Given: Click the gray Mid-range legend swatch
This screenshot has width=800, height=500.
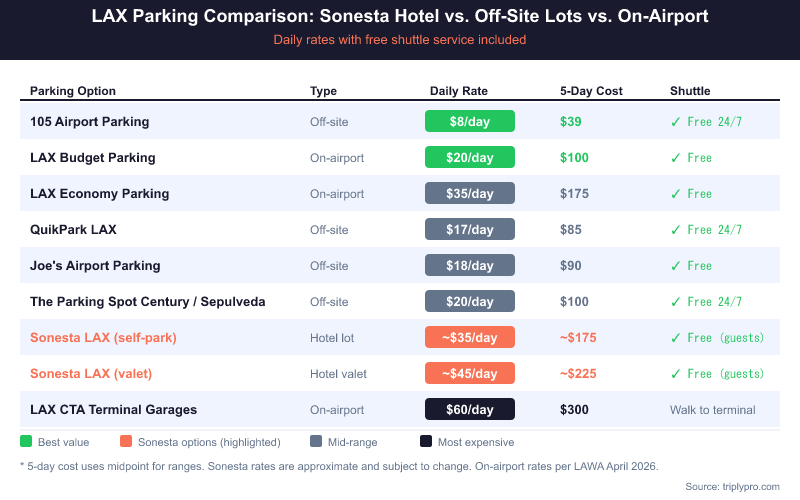Looking at the screenshot, I should pos(316,442).
